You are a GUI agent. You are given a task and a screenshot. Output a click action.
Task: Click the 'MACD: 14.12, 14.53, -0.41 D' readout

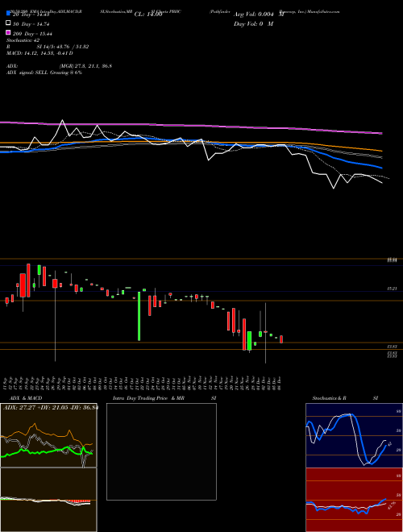point(39,53)
